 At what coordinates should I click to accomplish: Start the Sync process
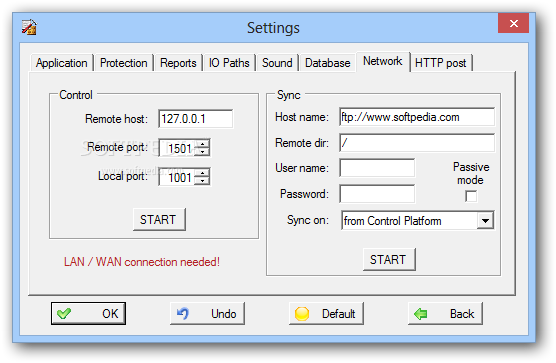pyautogui.click(x=389, y=260)
